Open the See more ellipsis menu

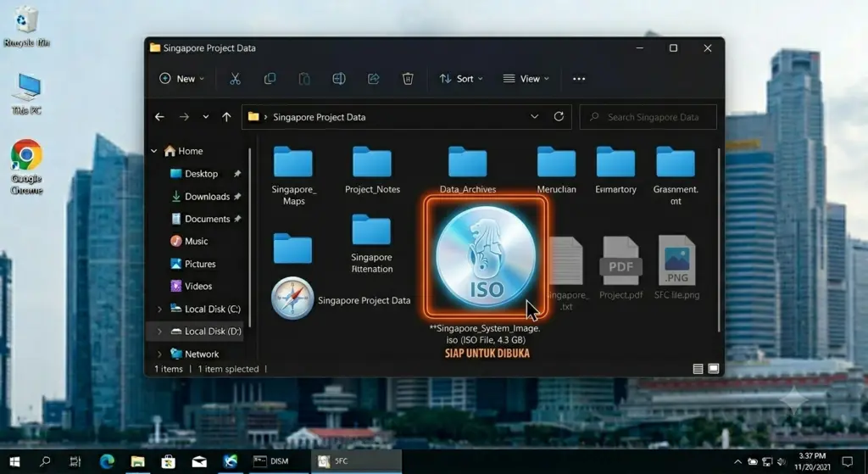click(x=579, y=79)
